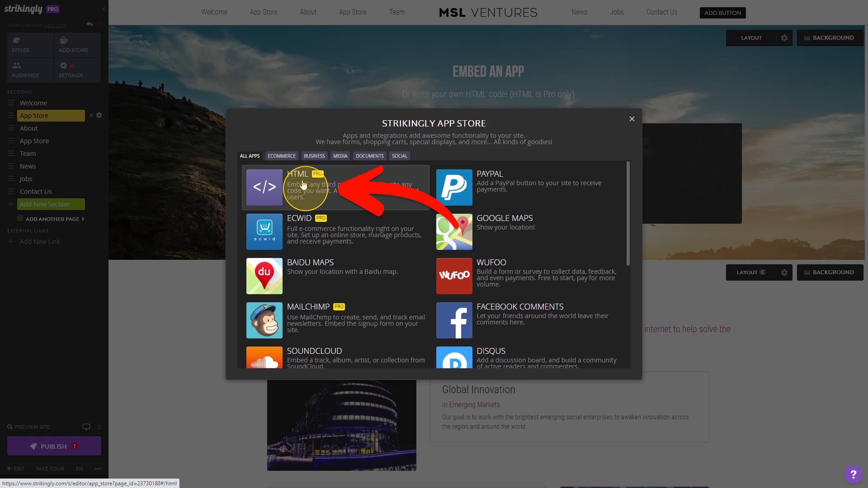The width and height of the screenshot is (868, 488).
Task: Select the Jobs section in sidebar
Action: tap(26, 179)
